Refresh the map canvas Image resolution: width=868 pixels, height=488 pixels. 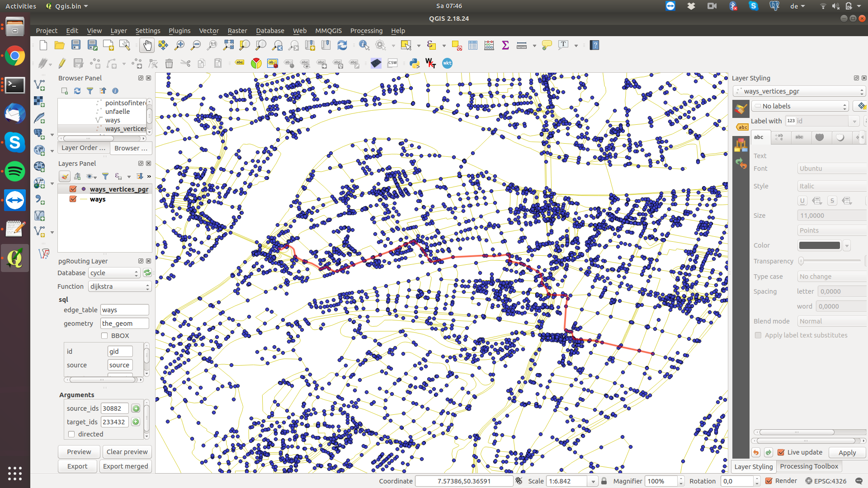(x=342, y=45)
